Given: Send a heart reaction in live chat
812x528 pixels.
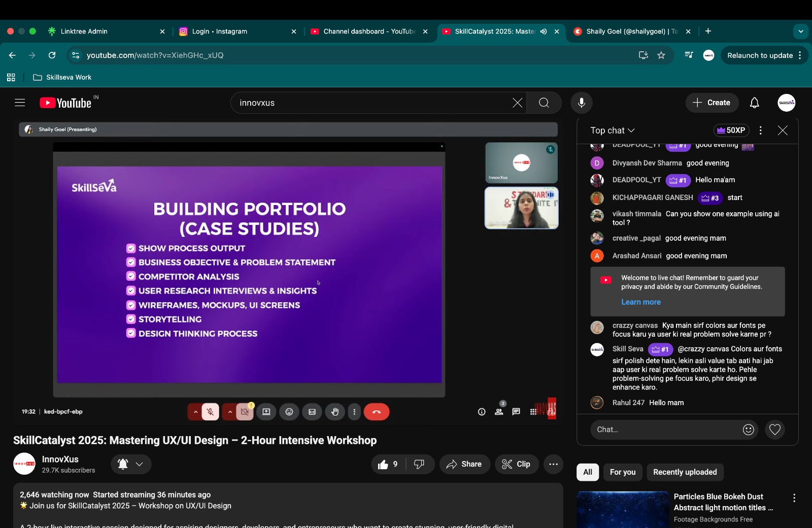Looking at the screenshot, I should point(775,430).
